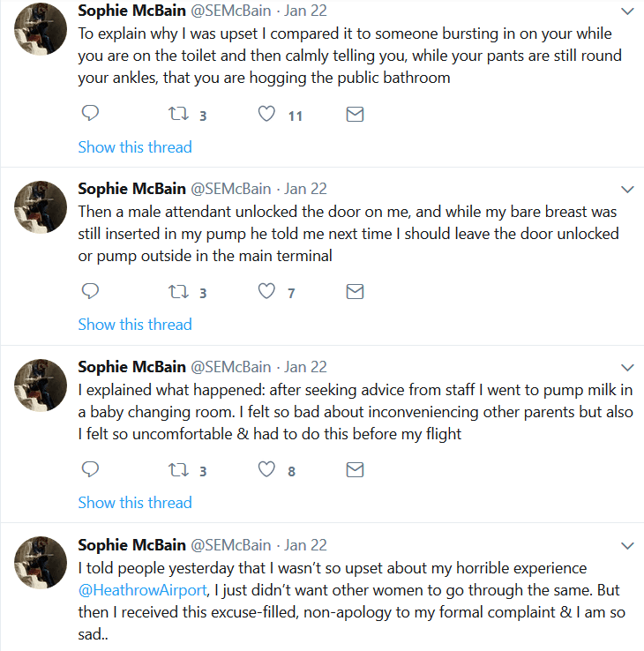Retweet the tweet about hogging public bathroom
The height and width of the screenshot is (651, 644).
tap(178, 114)
